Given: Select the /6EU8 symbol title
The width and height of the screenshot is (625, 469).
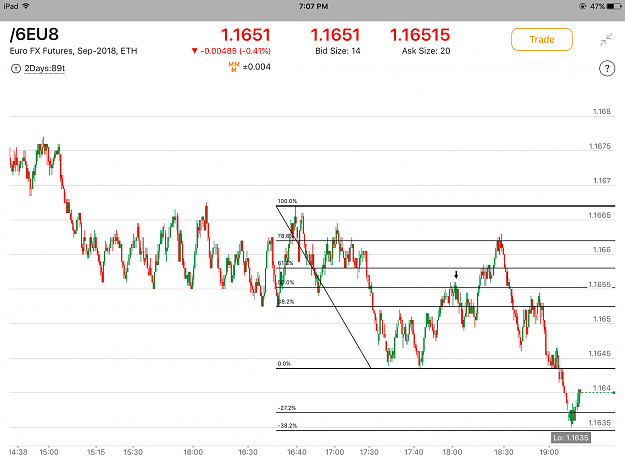Looking at the screenshot, I should pos(34,35).
